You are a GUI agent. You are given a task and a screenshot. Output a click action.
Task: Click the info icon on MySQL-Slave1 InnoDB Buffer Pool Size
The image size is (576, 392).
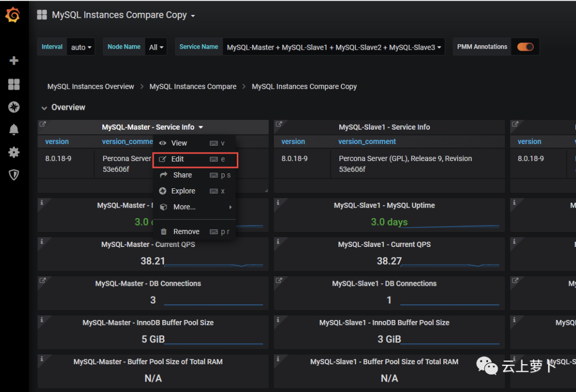click(x=278, y=319)
